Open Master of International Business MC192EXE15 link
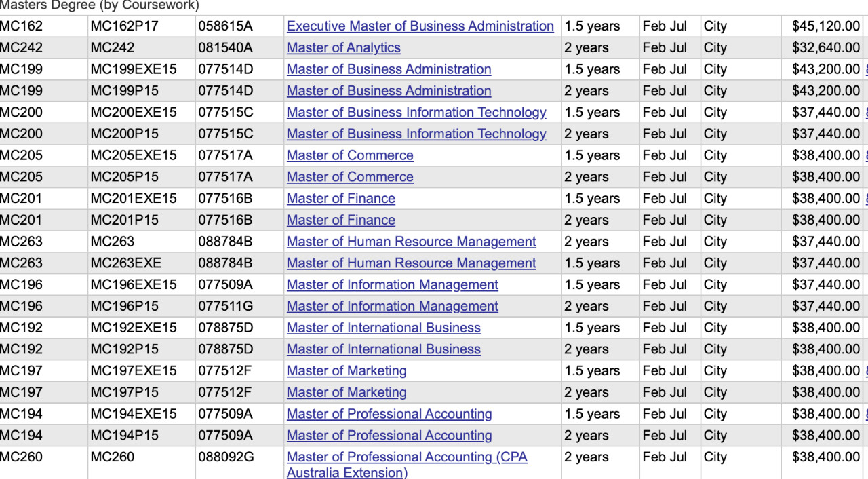 pyautogui.click(x=384, y=328)
